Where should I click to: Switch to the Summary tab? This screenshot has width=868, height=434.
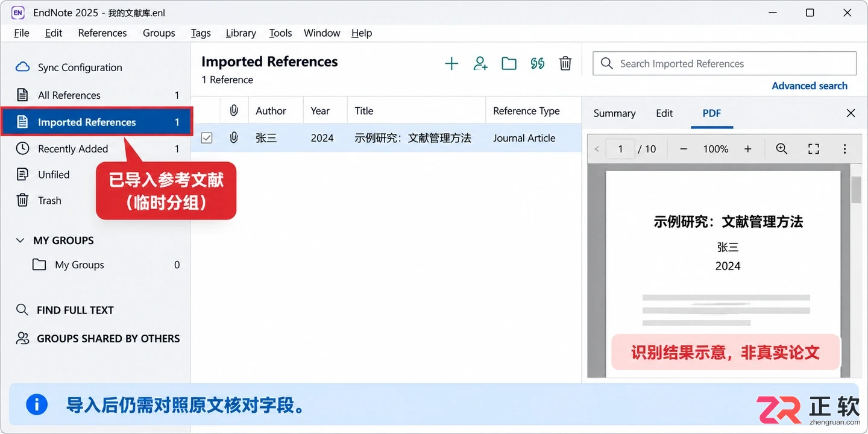click(x=614, y=113)
